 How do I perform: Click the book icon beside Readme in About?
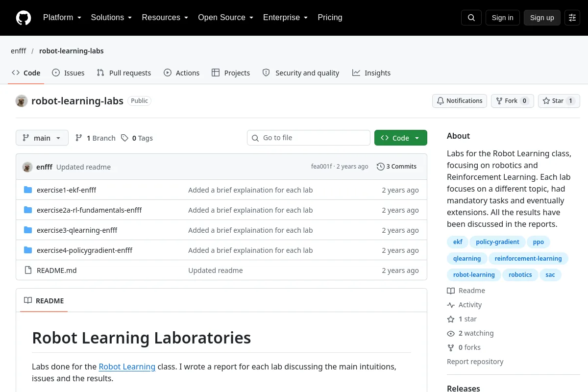[451, 291]
